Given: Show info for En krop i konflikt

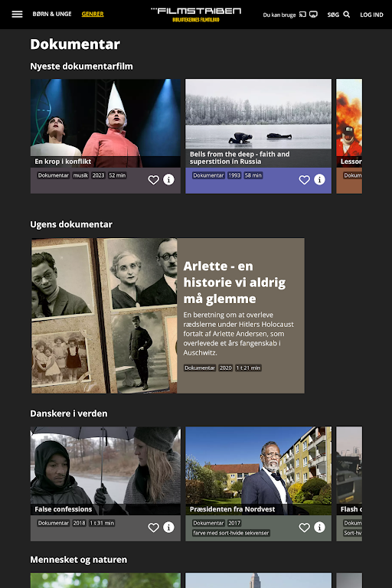Looking at the screenshot, I should pos(168,180).
